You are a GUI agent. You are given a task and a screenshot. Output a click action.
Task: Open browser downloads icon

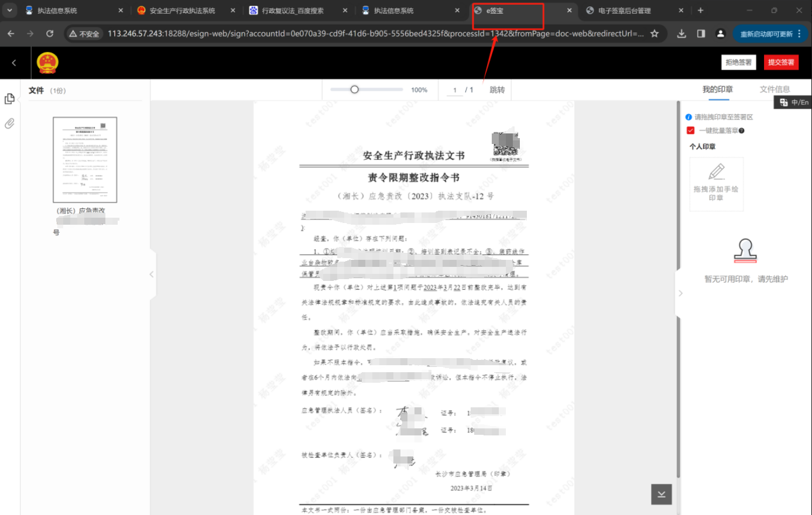(x=681, y=34)
